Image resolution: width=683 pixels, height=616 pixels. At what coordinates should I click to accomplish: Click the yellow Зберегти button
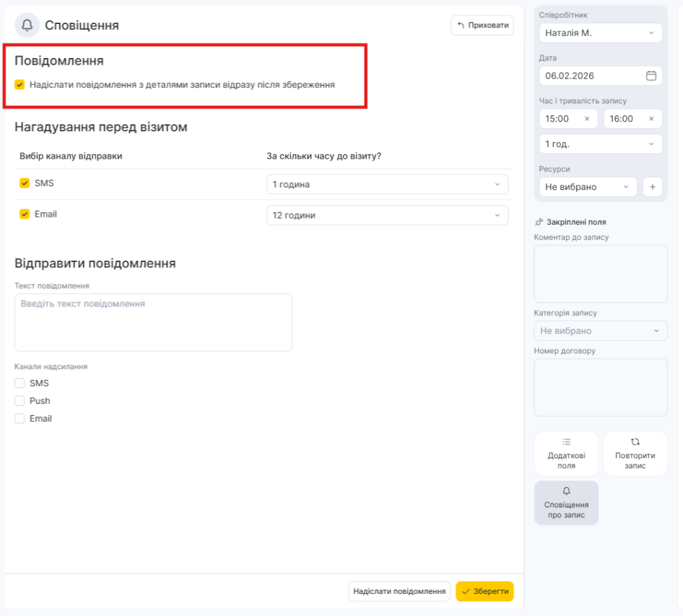pyautogui.click(x=484, y=591)
